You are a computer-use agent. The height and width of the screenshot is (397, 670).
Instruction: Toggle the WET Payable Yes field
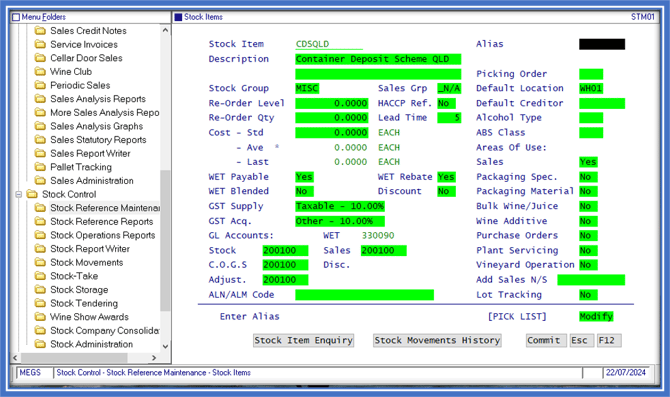(x=304, y=176)
